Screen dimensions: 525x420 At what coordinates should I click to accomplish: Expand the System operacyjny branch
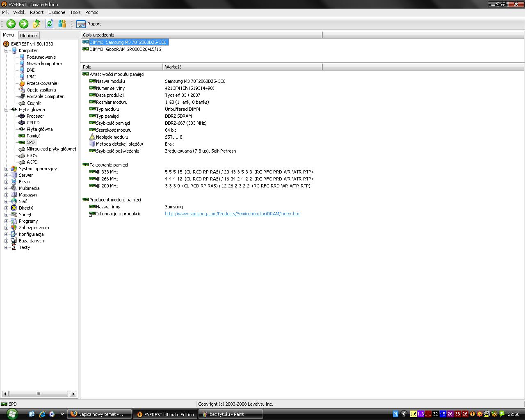(7, 169)
